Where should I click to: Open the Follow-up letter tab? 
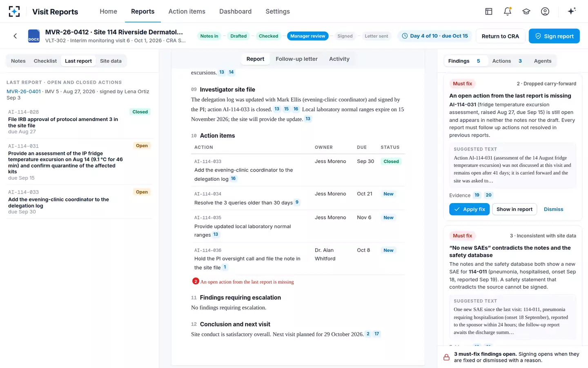tap(296, 59)
